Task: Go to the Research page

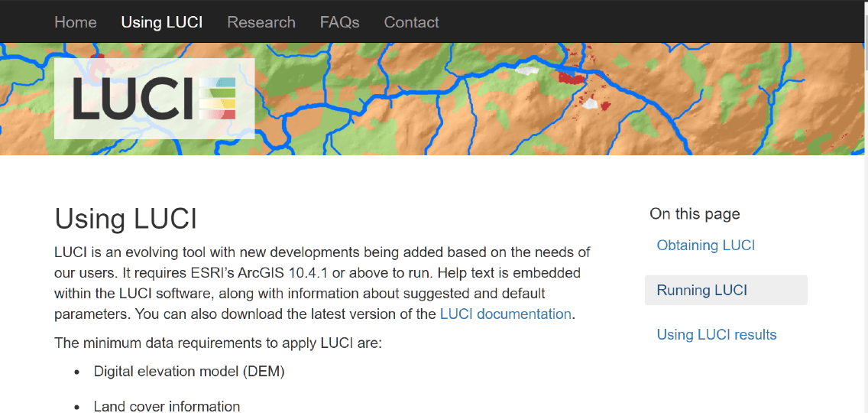Action: click(x=261, y=22)
